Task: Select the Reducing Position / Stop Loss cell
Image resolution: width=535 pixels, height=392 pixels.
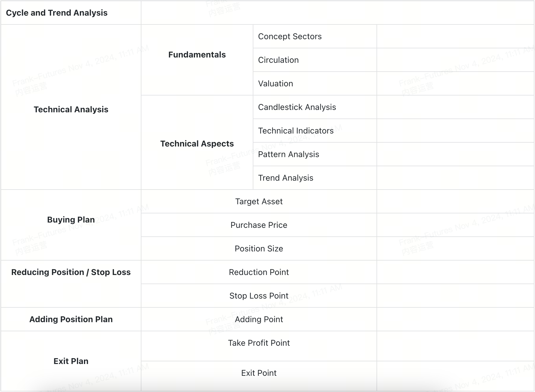Action: coord(71,272)
